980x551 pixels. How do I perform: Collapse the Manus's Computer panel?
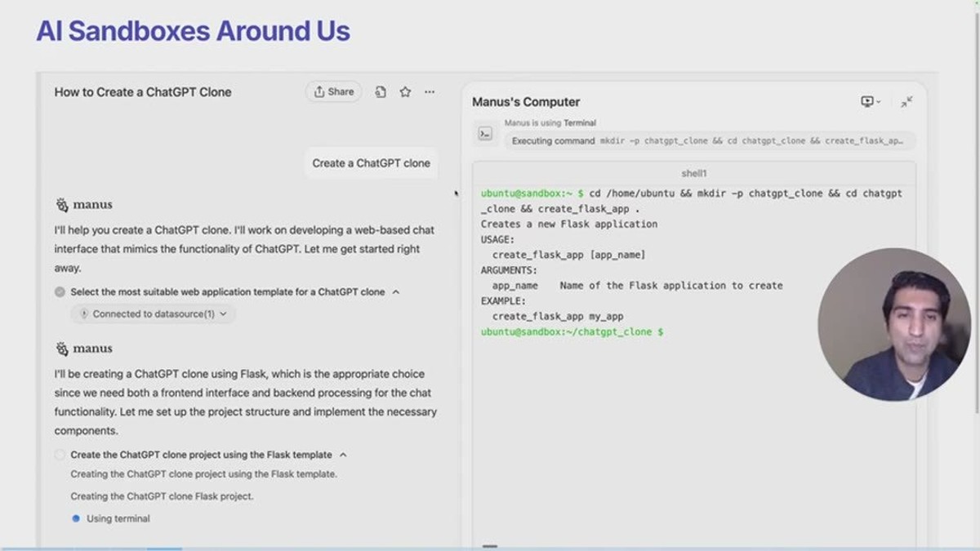click(906, 102)
